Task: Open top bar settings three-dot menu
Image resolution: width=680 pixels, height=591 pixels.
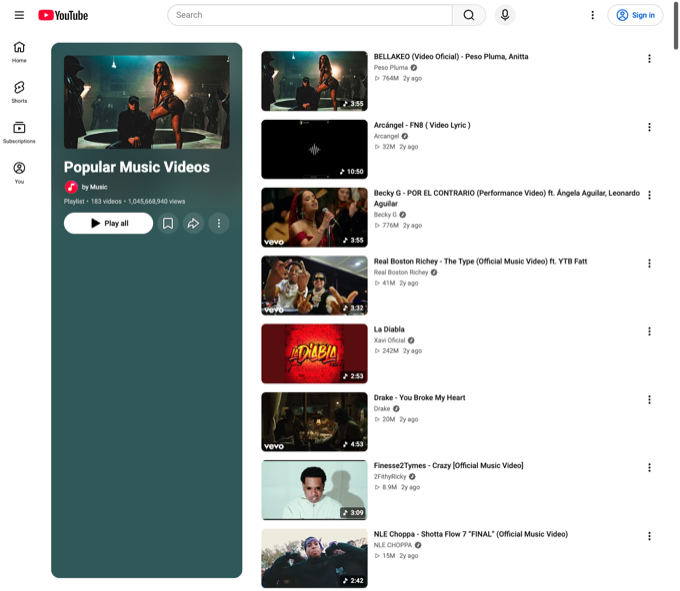Action: (x=592, y=15)
